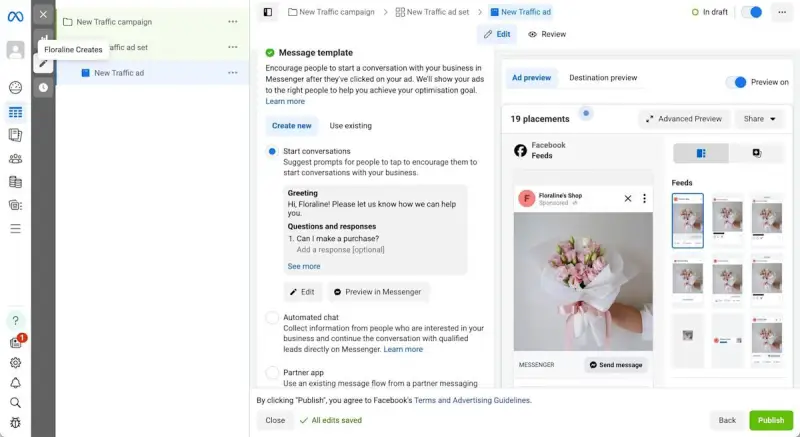This screenshot has height=437, width=800.
Task: Open the Ad preview tab
Action: pos(531,78)
